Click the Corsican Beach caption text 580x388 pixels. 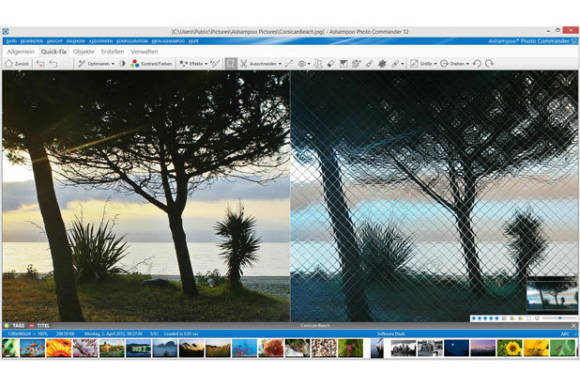click(x=315, y=325)
